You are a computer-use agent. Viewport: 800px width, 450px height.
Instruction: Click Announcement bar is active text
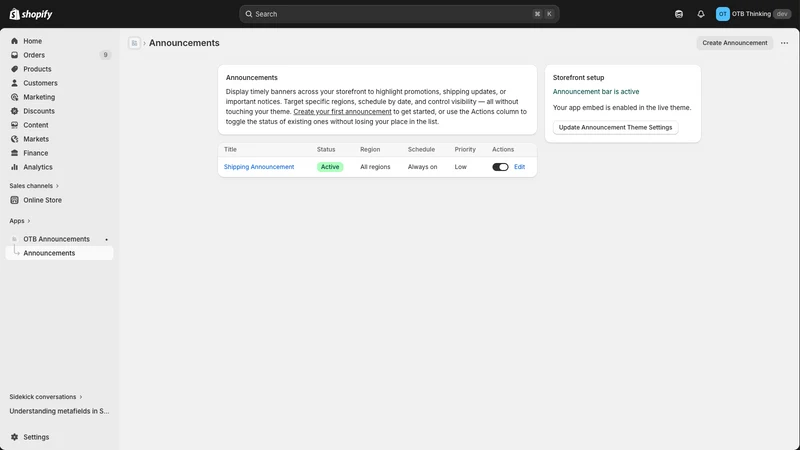tap(596, 92)
